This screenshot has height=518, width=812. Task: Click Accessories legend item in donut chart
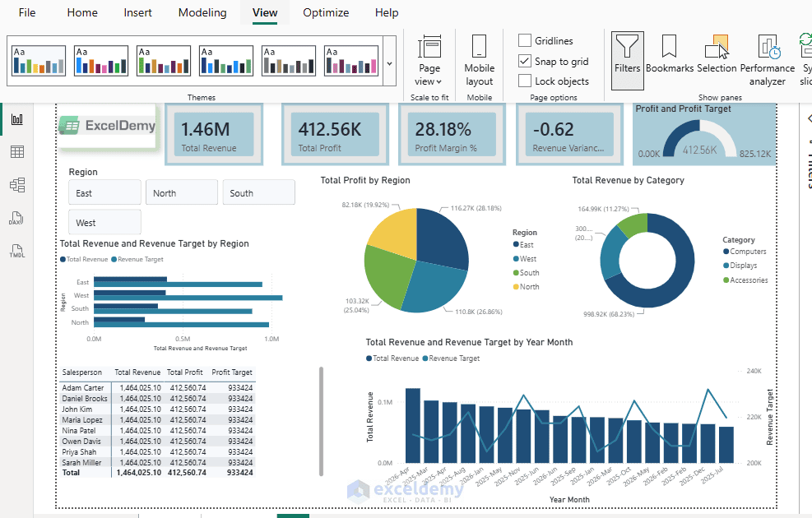tap(745, 280)
